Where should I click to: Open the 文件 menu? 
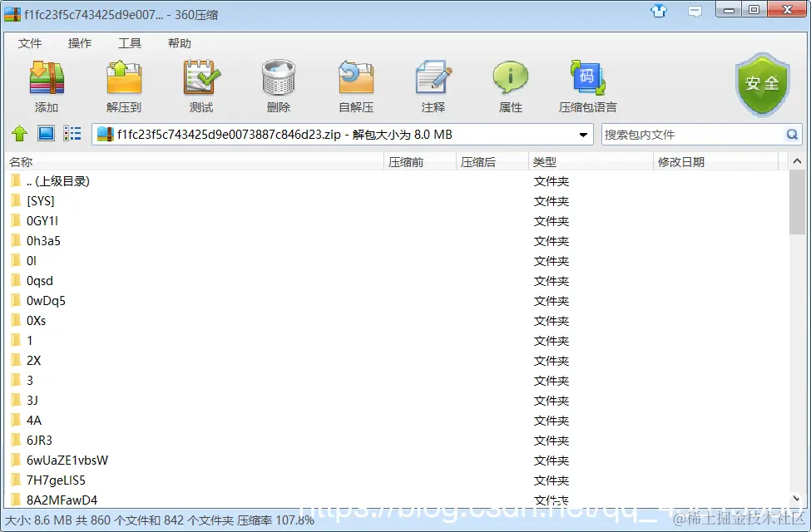(x=29, y=43)
